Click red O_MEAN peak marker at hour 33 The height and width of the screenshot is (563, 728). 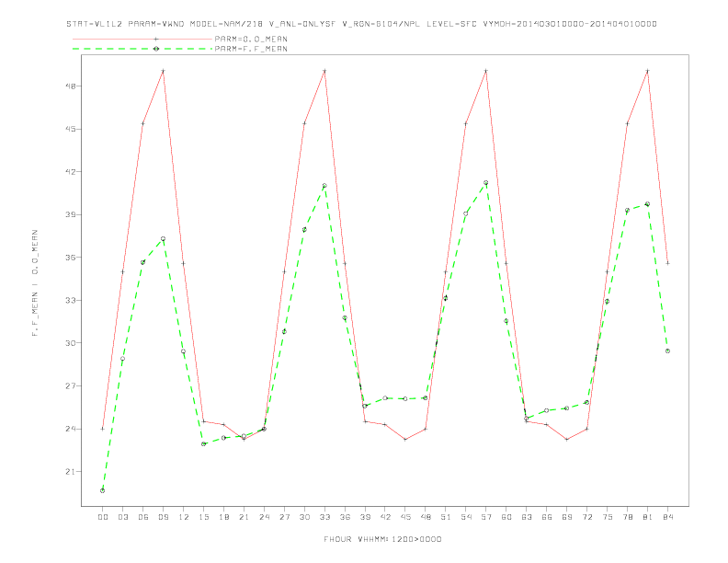[x=324, y=71]
